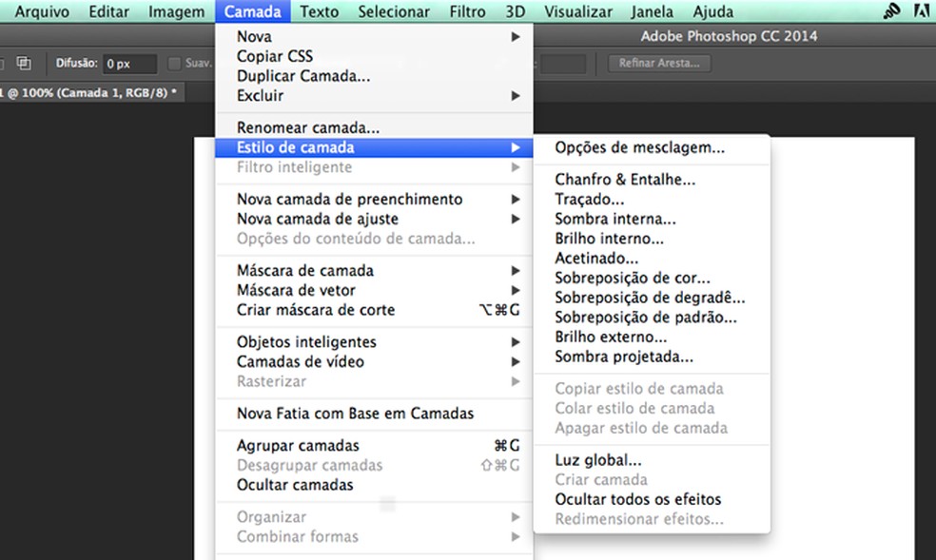The width and height of the screenshot is (936, 560).
Task: Open the Arquivo menu
Action: tap(42, 11)
